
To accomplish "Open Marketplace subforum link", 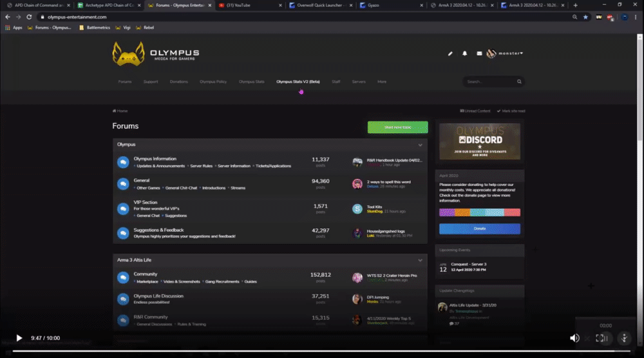I will point(147,281).
